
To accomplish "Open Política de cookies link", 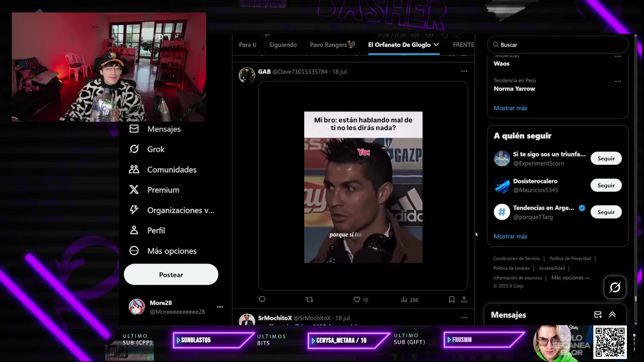I will point(511,268).
